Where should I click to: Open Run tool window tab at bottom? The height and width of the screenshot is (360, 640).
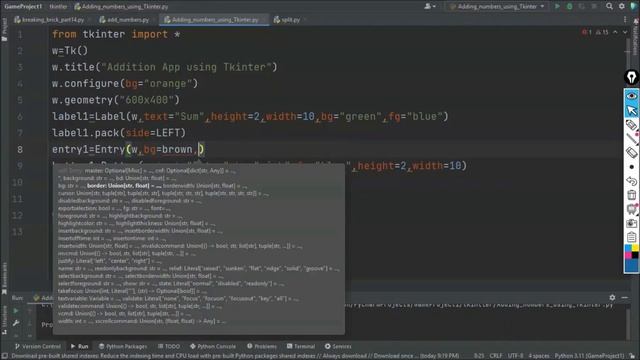point(79,346)
